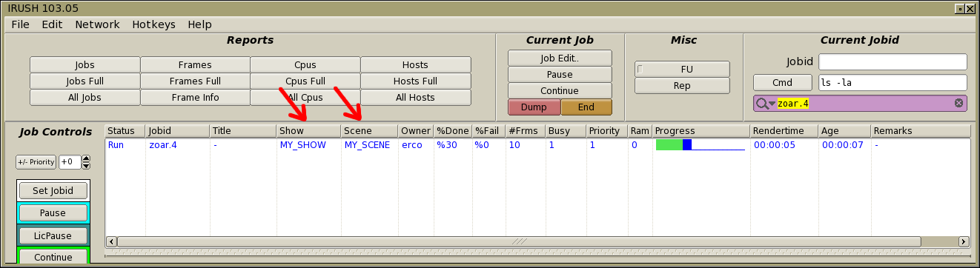Sort by the Title column header
Viewport: 980px width, 268px height.
[242, 131]
